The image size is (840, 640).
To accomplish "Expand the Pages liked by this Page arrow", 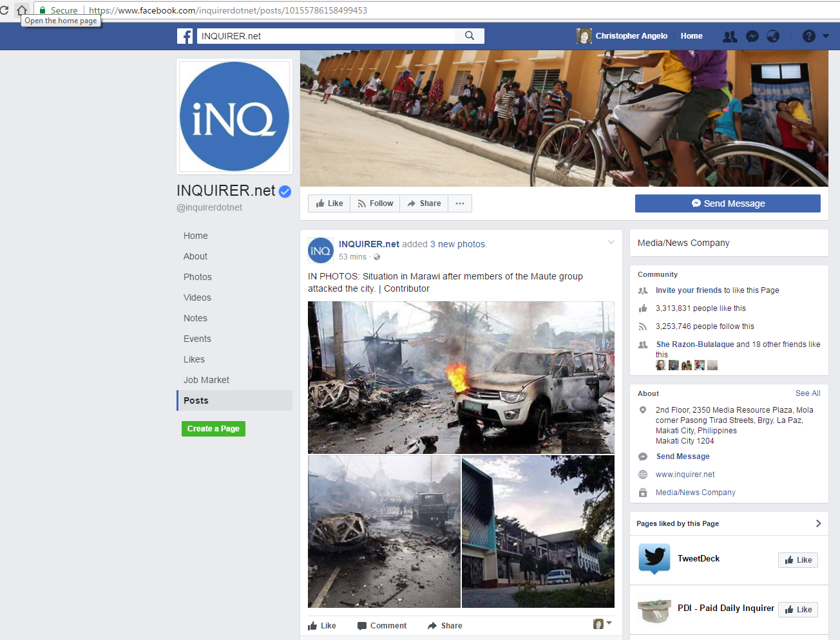I will [819, 523].
